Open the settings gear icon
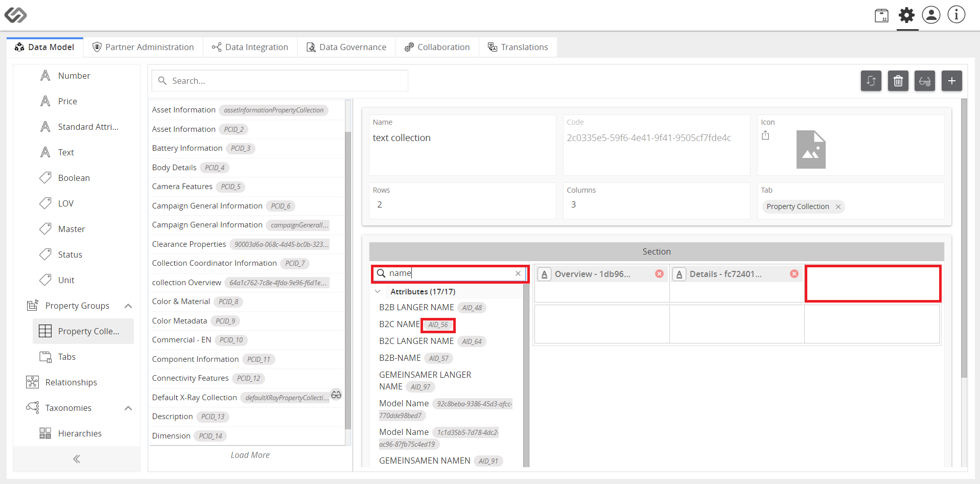The height and width of the screenshot is (484, 980). tap(906, 15)
